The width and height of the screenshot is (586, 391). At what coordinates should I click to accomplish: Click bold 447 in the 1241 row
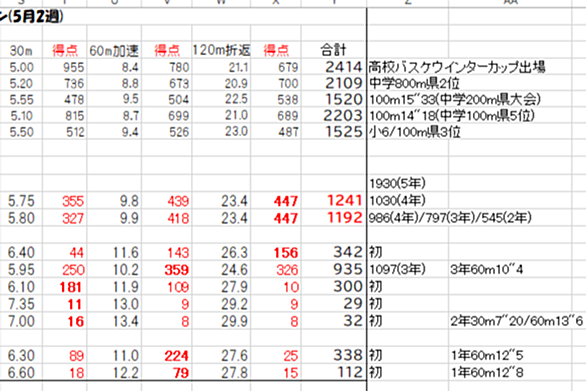pos(286,201)
